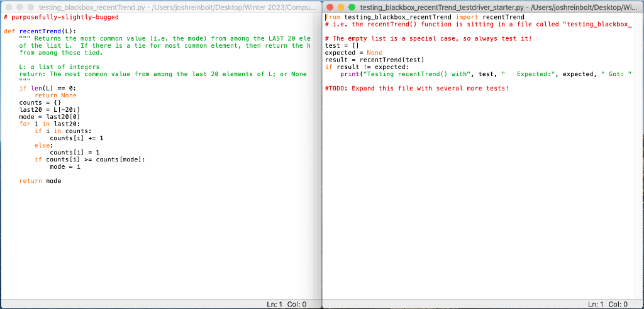Image resolution: width=644 pixels, height=309 pixels.
Task: Click the 'if counts[i] >= counts[mode]:' line
Action: 90,160
